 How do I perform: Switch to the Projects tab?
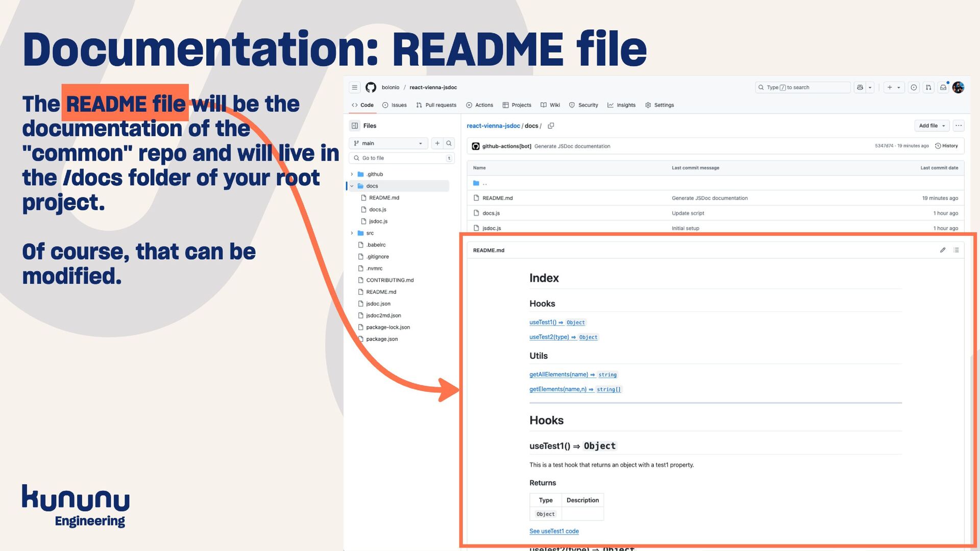[x=517, y=105]
